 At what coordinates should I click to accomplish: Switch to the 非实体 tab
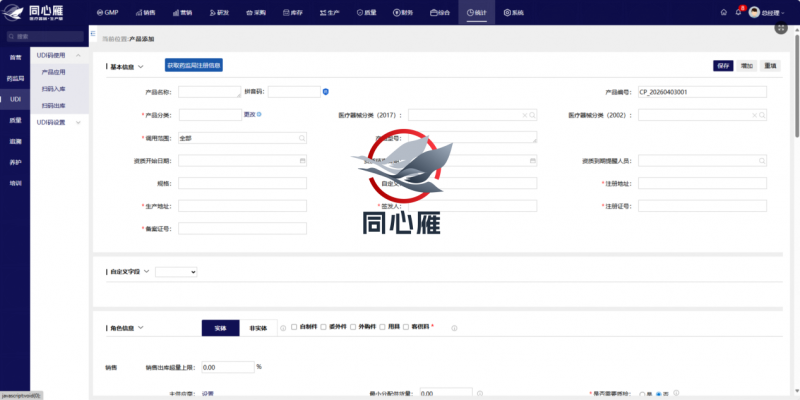(x=258, y=327)
